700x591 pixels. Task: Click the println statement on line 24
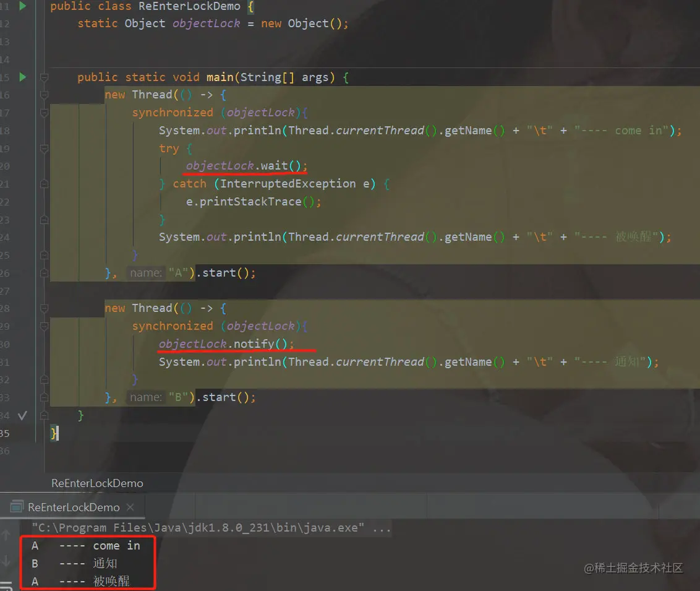415,237
